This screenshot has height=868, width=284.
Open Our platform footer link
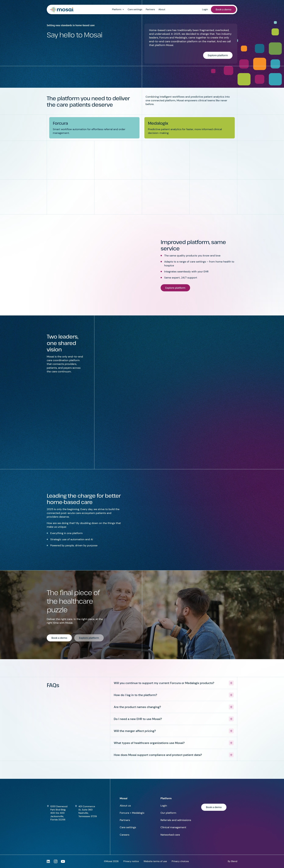point(168,813)
